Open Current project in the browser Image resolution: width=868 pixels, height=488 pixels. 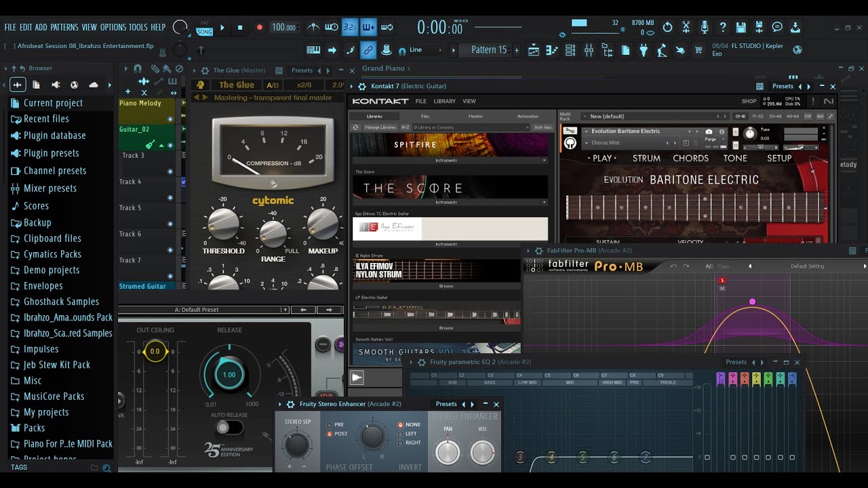pos(53,103)
